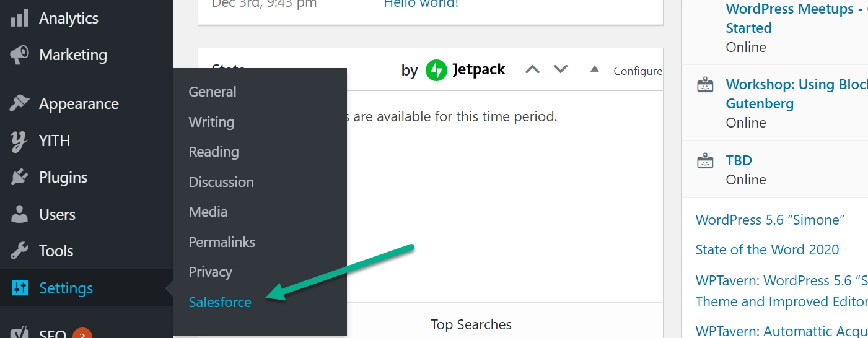Click the Tools wrench icon
The image size is (868, 338).
pos(19,251)
